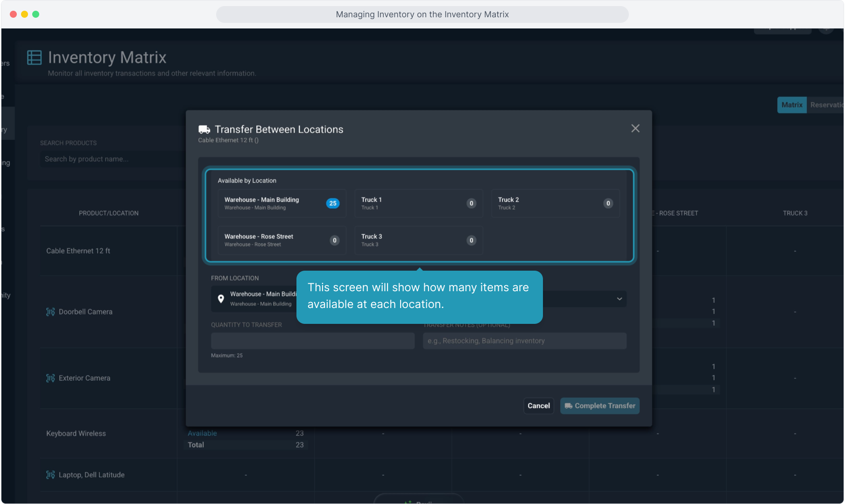Click the Complete Transfer button

pos(599,406)
